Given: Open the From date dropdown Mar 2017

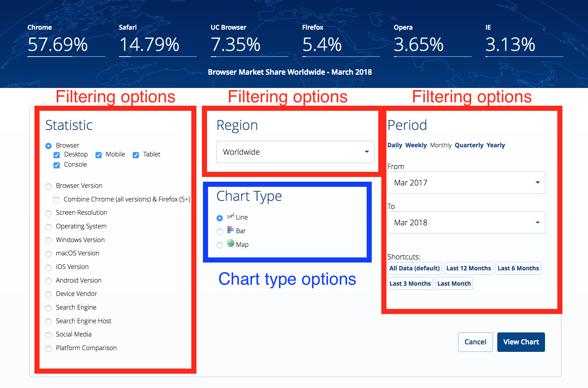Looking at the screenshot, I should pyautogui.click(x=466, y=182).
